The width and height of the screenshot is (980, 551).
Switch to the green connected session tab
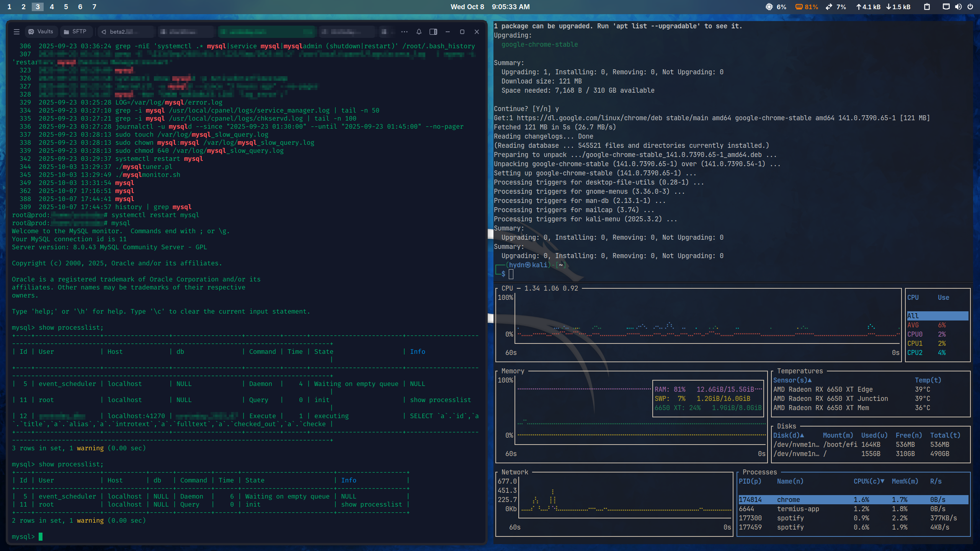point(266,32)
